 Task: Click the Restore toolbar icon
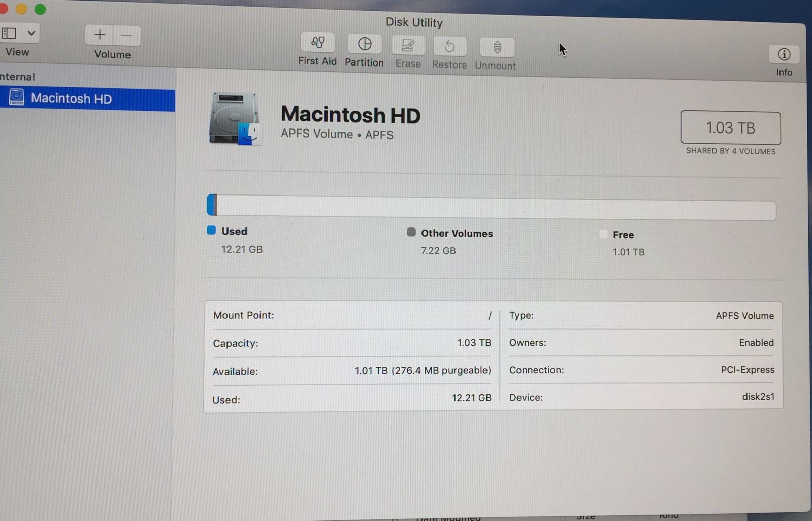pyautogui.click(x=450, y=47)
